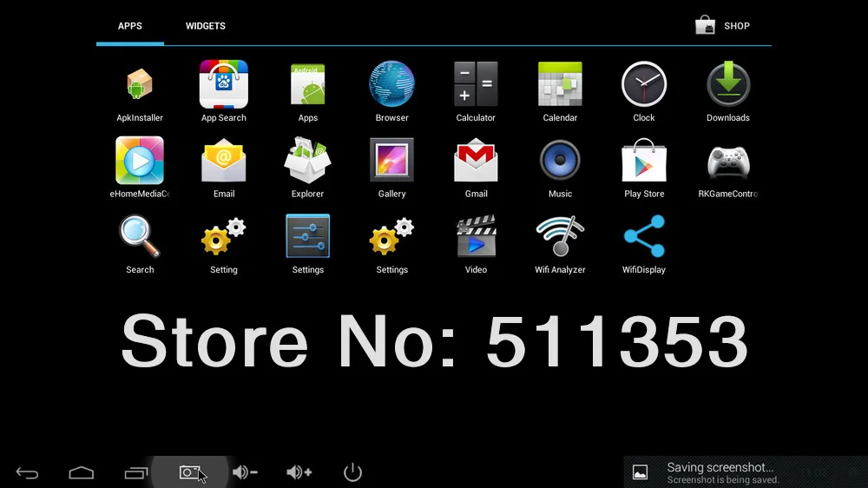Show recent apps
The height and width of the screenshot is (488, 868).
pos(136,472)
